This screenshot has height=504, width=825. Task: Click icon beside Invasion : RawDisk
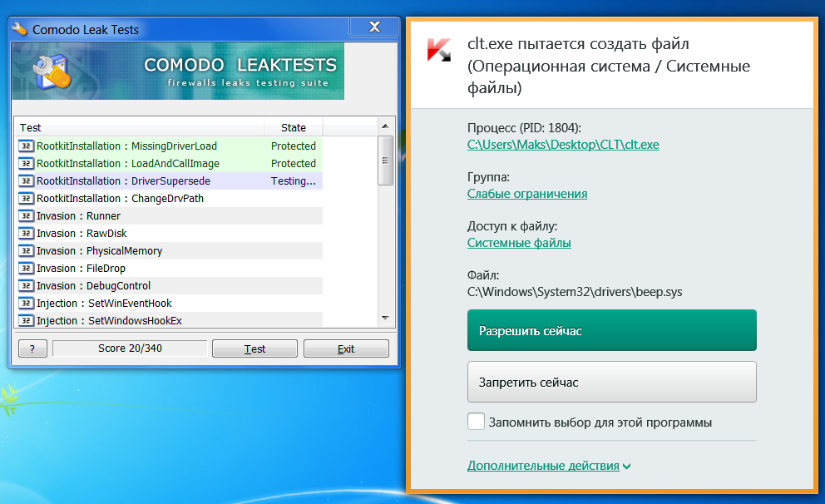(x=26, y=233)
